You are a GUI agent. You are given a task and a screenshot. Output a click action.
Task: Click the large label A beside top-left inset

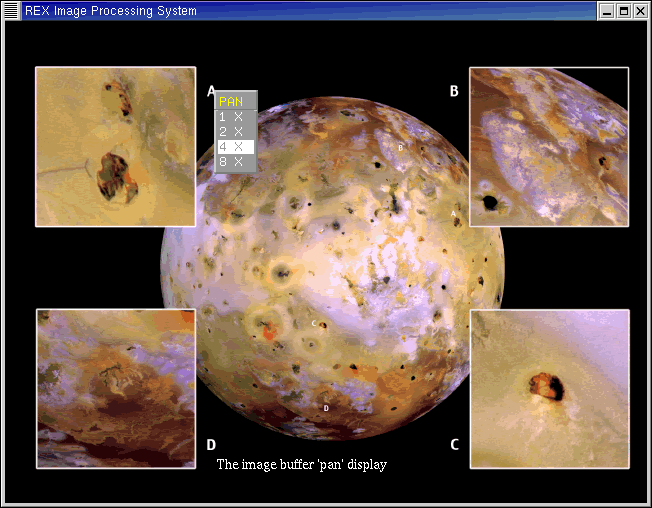211,91
